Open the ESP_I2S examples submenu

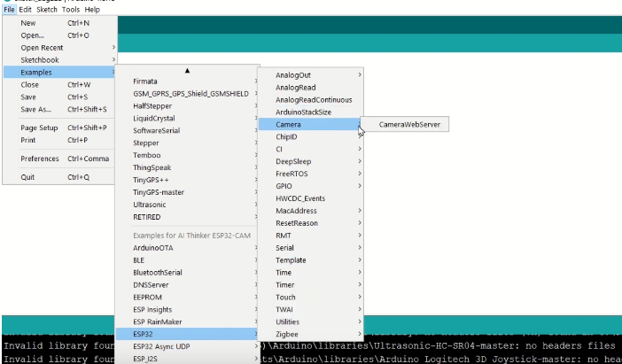[x=187, y=359]
